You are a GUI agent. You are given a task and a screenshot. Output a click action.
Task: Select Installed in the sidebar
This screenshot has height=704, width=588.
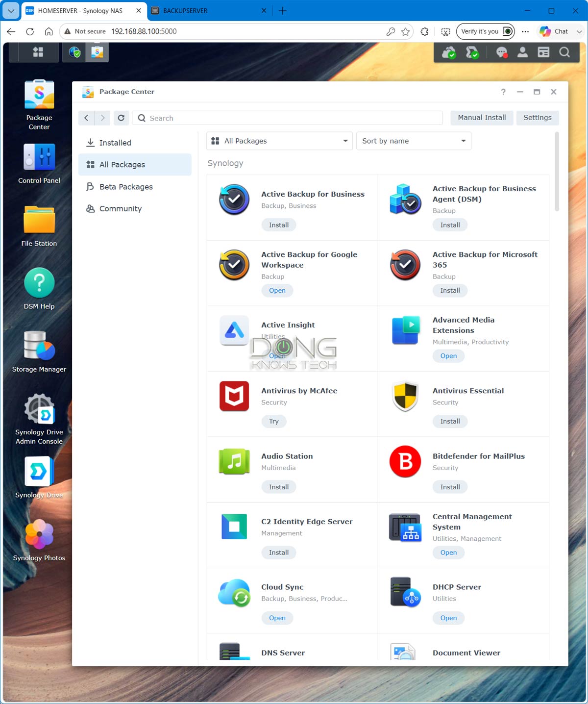click(x=135, y=143)
